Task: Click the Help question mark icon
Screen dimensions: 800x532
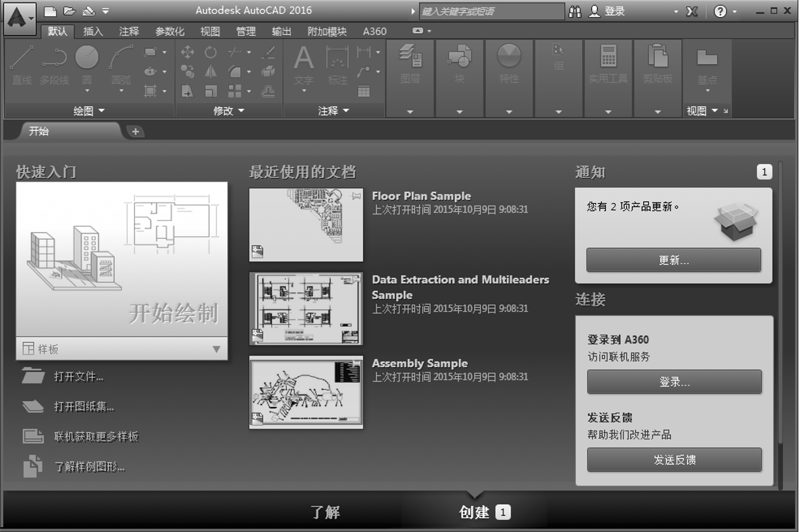Action: [720, 11]
